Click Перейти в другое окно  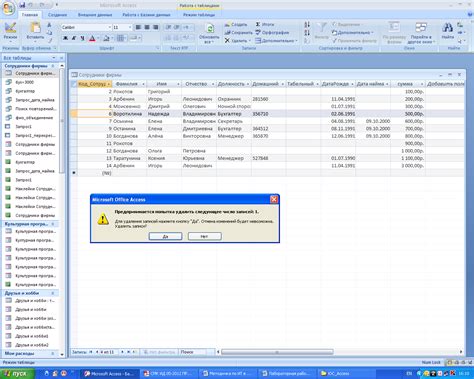tap(421, 33)
